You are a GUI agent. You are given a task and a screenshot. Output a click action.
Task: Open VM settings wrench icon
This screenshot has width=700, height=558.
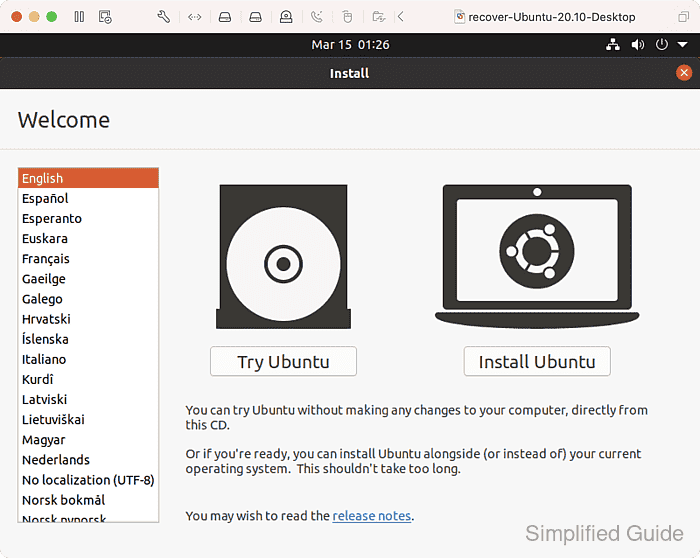point(164,17)
